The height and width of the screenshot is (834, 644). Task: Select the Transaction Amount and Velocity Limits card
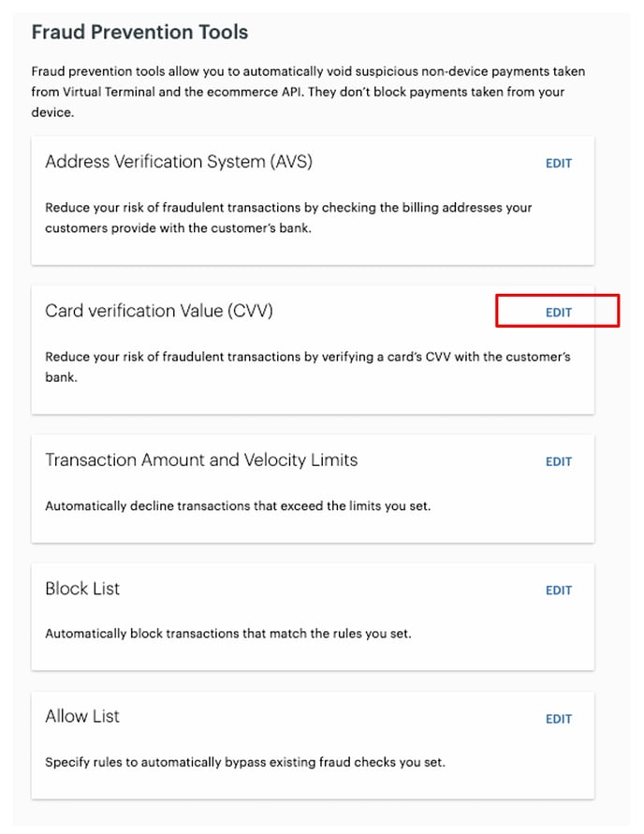pyautogui.click(x=314, y=487)
